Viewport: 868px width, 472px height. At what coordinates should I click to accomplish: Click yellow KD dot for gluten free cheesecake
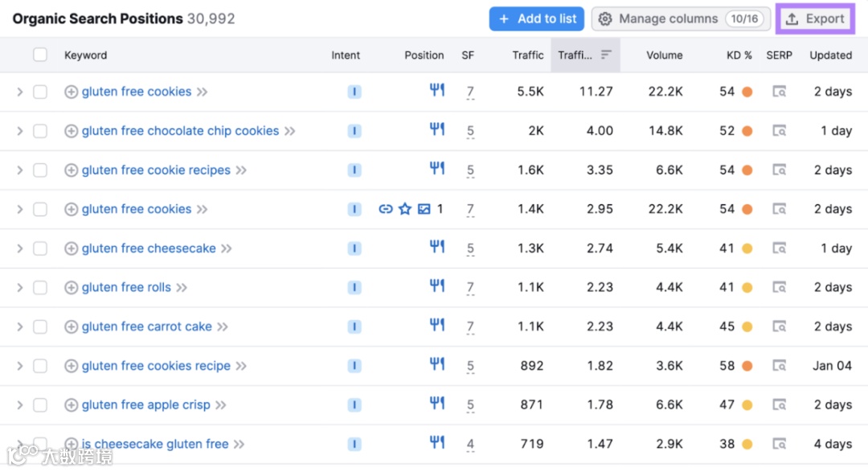[747, 248]
